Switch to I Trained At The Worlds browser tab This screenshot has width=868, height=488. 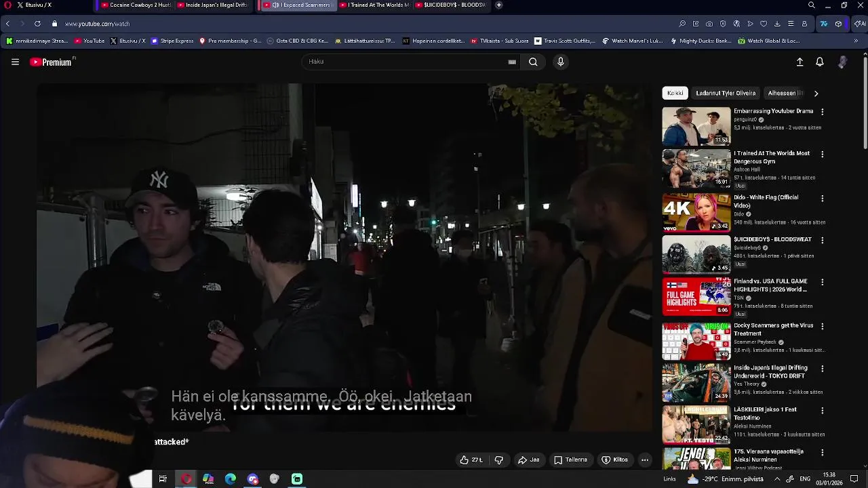click(374, 5)
